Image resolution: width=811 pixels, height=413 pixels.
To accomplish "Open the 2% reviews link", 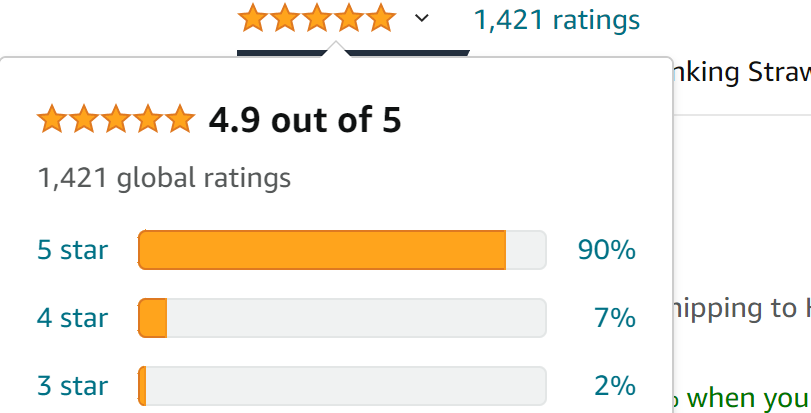I will coord(615,386).
